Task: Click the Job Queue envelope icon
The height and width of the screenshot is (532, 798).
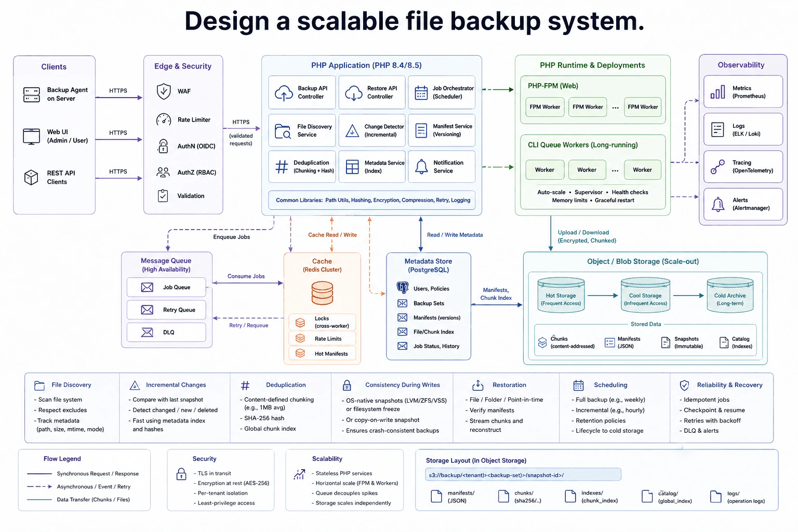Action: [x=147, y=287]
